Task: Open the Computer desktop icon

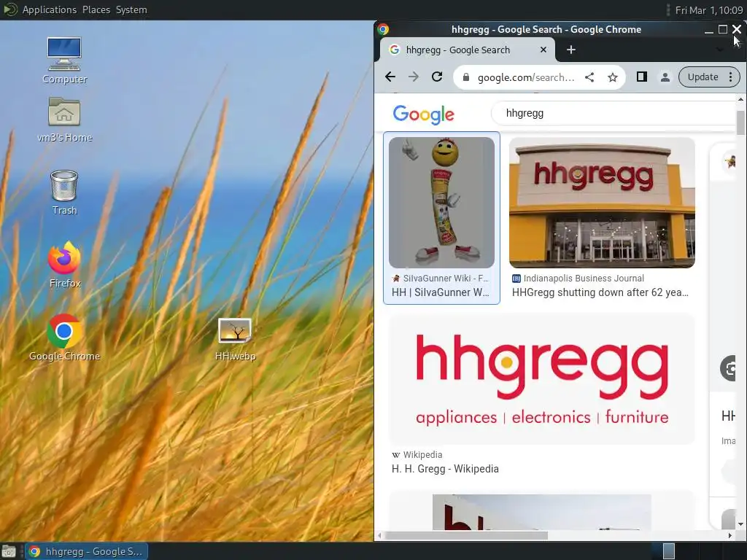Action: coord(64,61)
